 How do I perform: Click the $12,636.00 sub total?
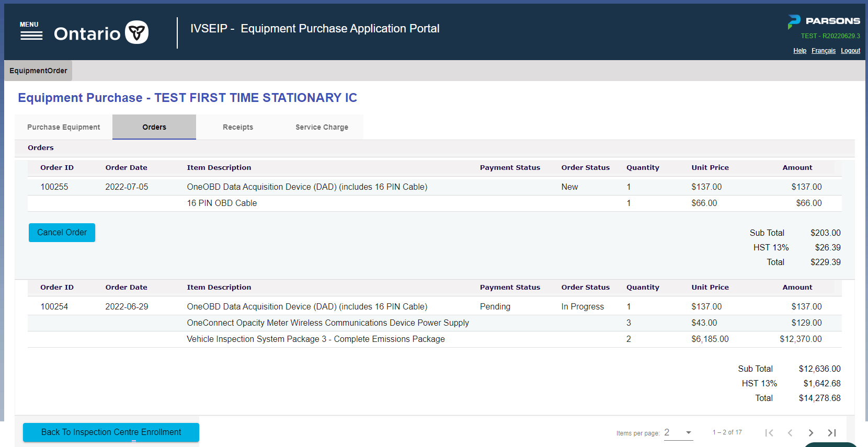click(819, 369)
